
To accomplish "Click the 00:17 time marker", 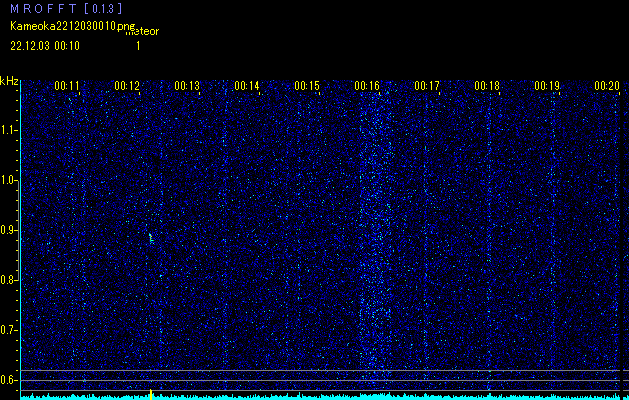I will click(x=427, y=86).
